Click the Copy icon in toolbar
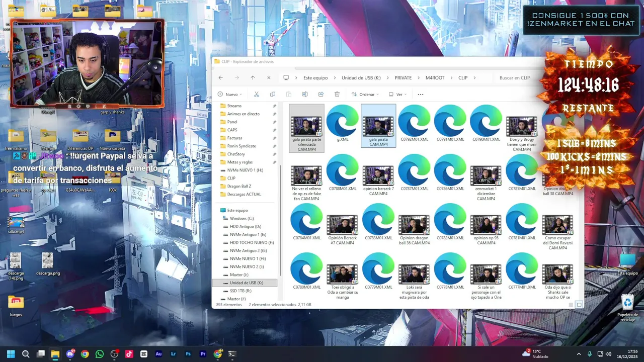Viewport: 644px width, 362px height. click(x=273, y=95)
